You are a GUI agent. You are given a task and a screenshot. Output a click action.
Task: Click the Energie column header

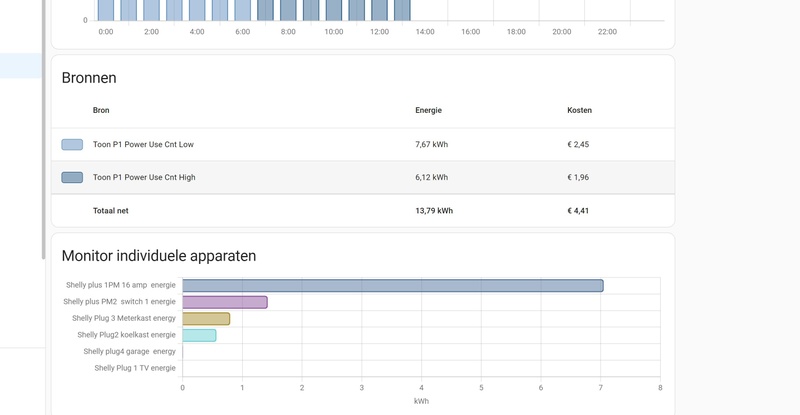pos(428,110)
